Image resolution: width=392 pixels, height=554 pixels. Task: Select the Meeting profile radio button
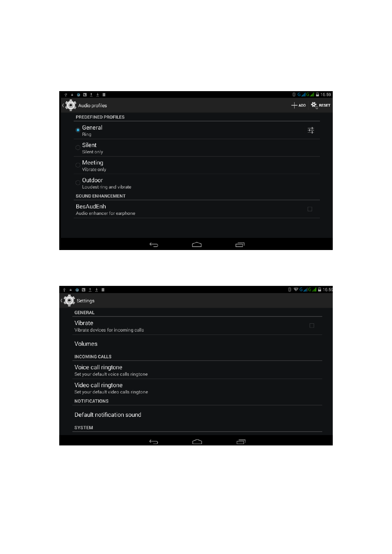click(78, 165)
